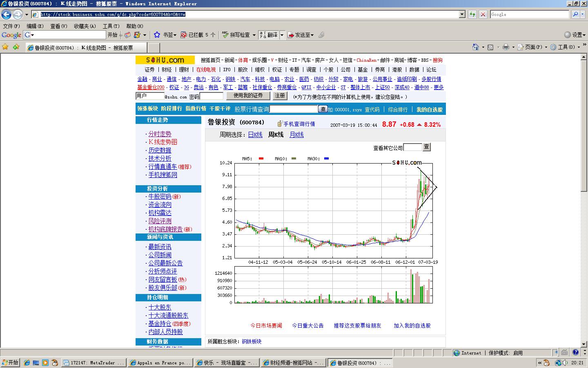Open 历史数据 historical data link
This screenshot has height=368, width=588.
pos(160,150)
